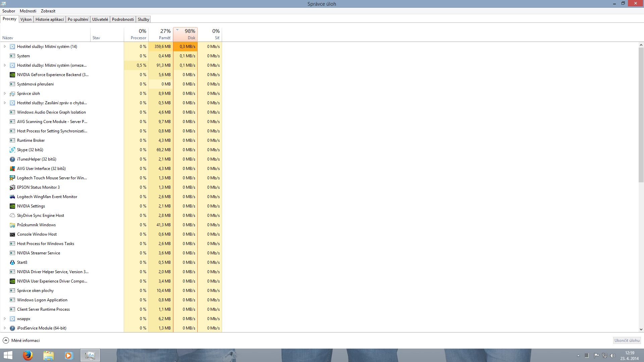
Task: Click the Skype process icon
Action: click(12, 150)
